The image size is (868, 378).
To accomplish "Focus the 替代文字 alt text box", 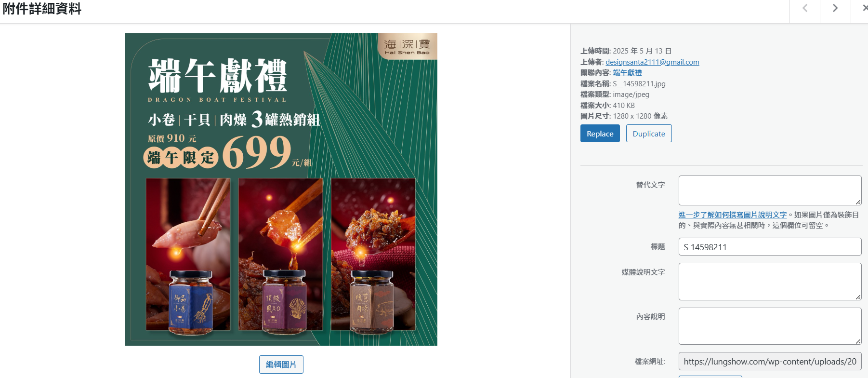I will 770,190.
